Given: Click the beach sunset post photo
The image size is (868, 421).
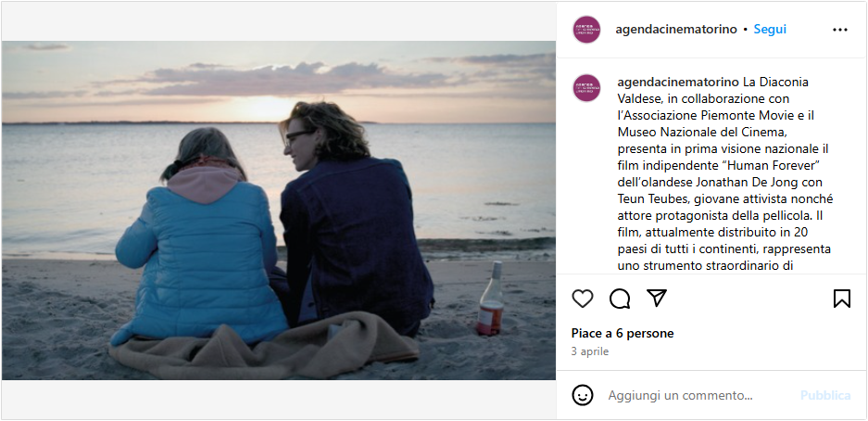Looking at the screenshot, I should click(x=279, y=210).
